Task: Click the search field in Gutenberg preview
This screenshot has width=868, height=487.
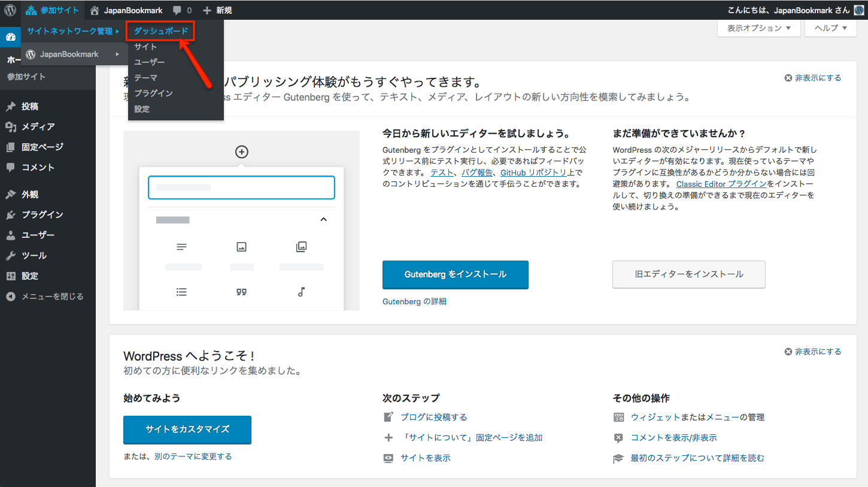Action: (x=241, y=187)
